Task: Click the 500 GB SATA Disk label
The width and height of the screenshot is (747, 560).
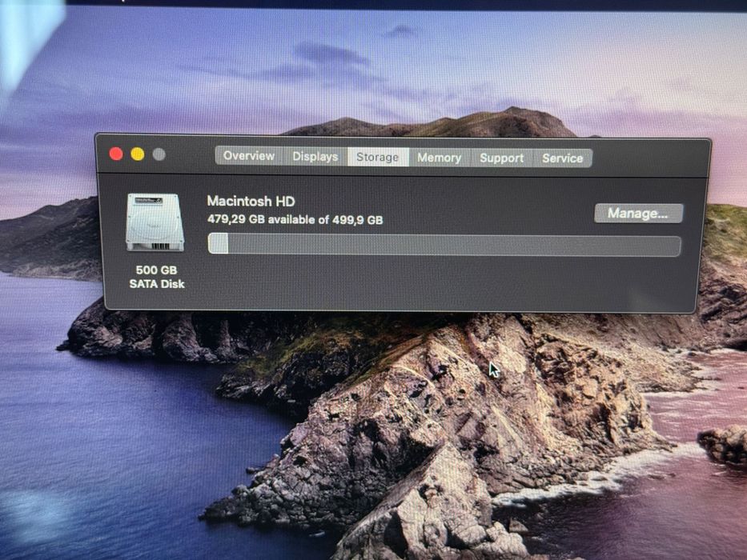Action: pyautogui.click(x=157, y=277)
